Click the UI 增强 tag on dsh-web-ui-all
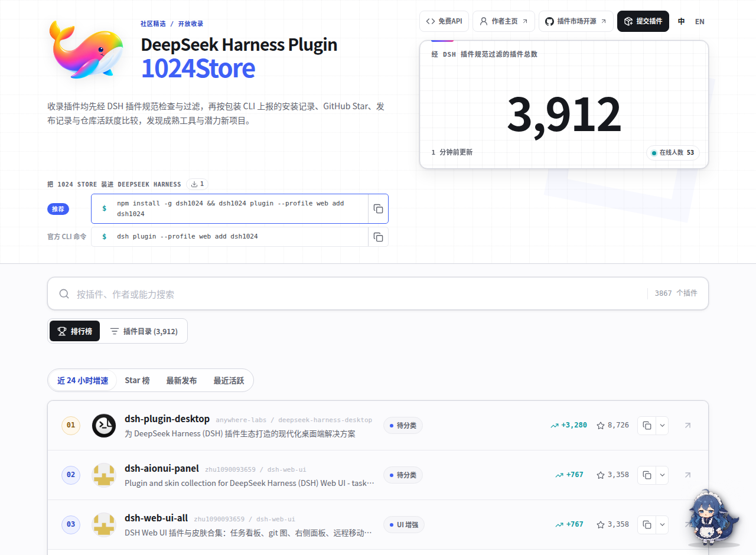Image resolution: width=756 pixels, height=555 pixels. [x=403, y=524]
